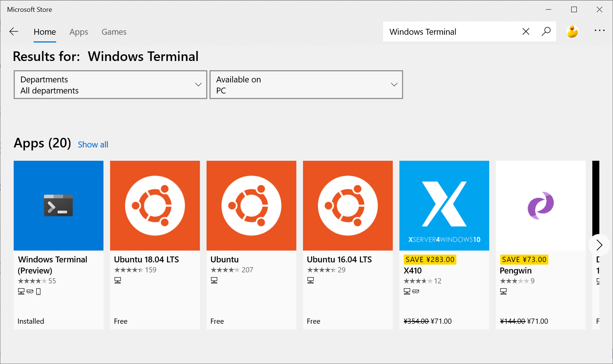Switch to the Games tab

click(114, 32)
